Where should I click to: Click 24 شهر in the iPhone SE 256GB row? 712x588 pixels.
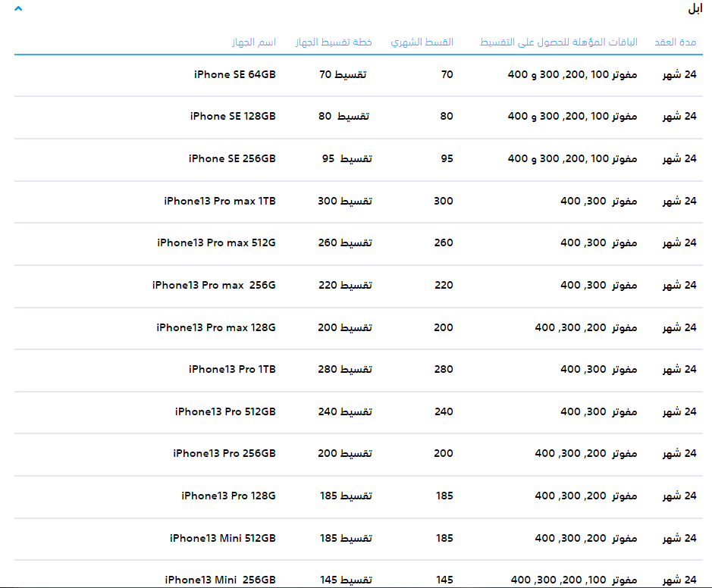(x=679, y=158)
